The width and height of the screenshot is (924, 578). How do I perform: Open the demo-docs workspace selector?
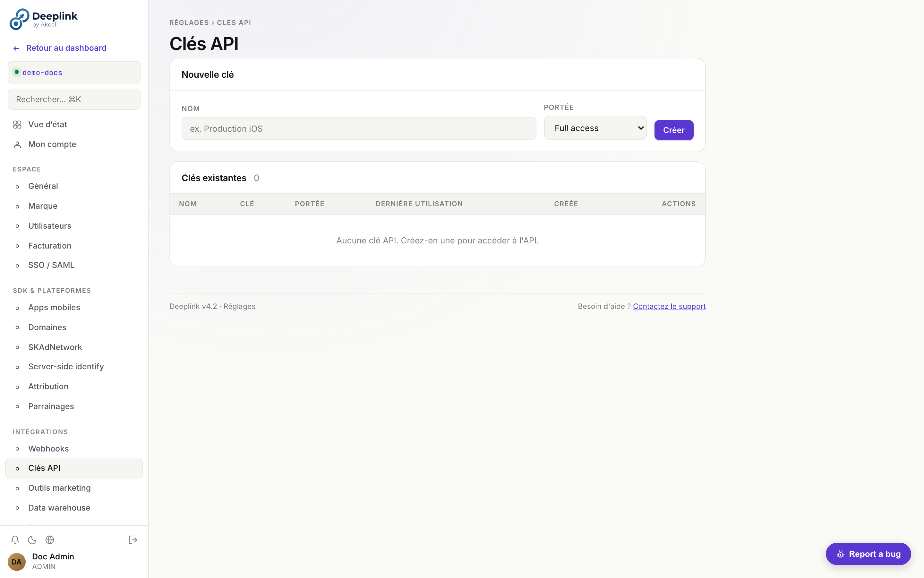[74, 72]
